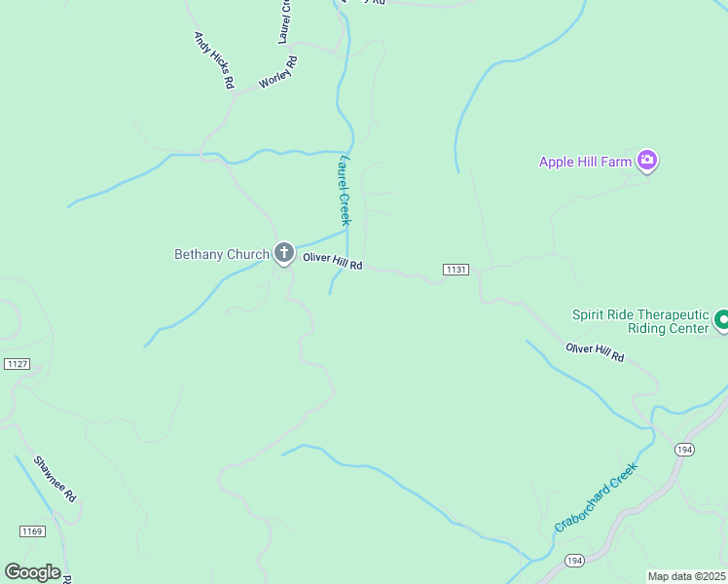Click the Oliver Hill Rd label near church
Viewport: 728px width, 584px height.
(333, 261)
